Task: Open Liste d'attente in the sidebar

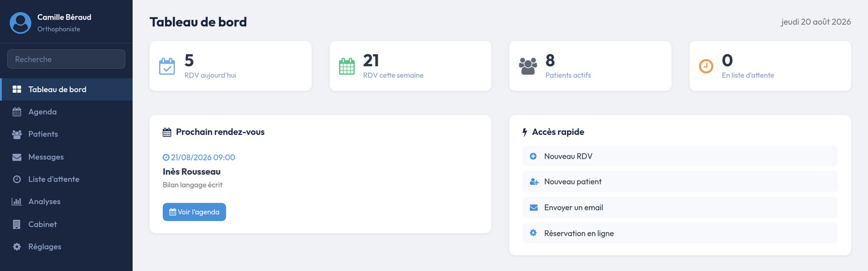Action: (66, 179)
